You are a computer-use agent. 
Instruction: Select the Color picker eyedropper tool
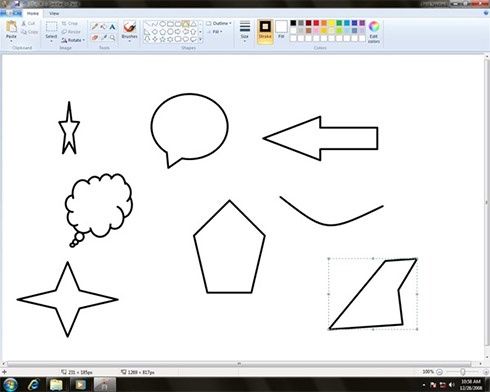(103, 38)
